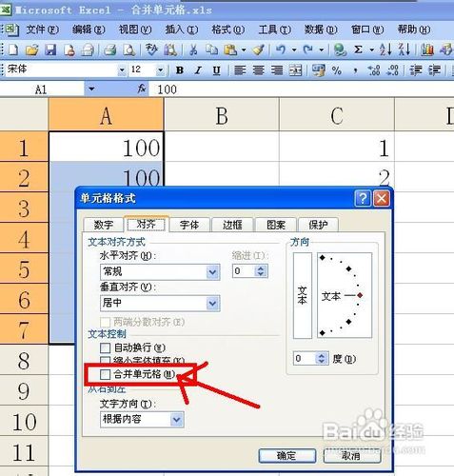Click Increase Decimal icon
This screenshot has width=454, height=476.
click(x=374, y=70)
